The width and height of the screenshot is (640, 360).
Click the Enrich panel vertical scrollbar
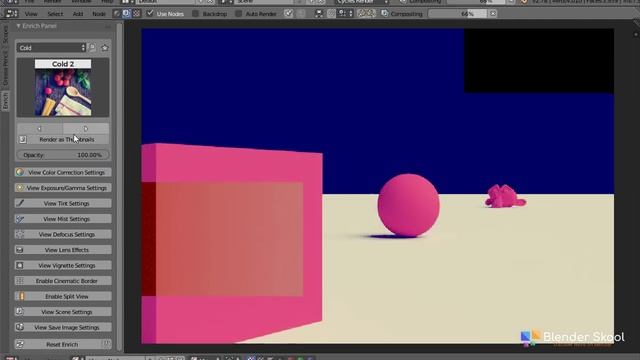[x=119, y=187]
